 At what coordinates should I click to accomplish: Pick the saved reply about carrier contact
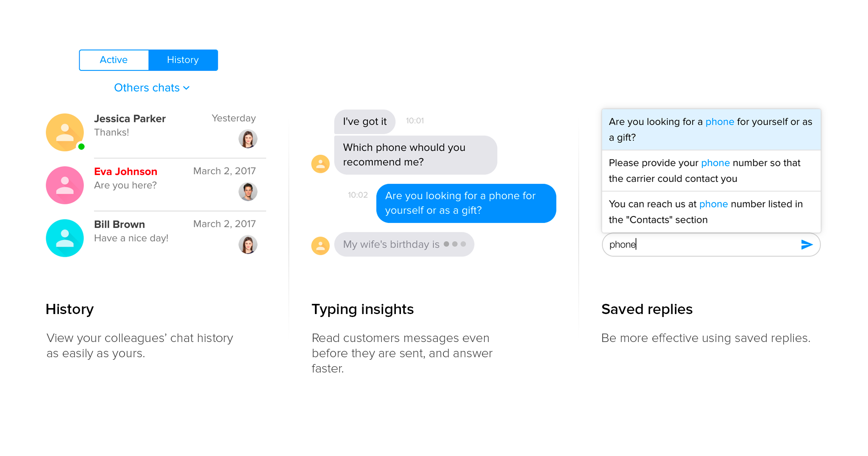click(711, 170)
